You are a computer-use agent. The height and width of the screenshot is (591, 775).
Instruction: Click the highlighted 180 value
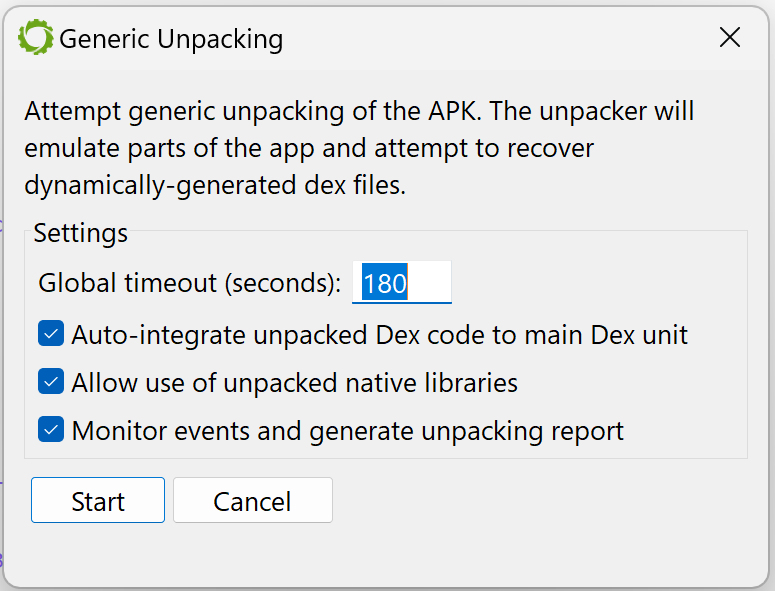[385, 283]
